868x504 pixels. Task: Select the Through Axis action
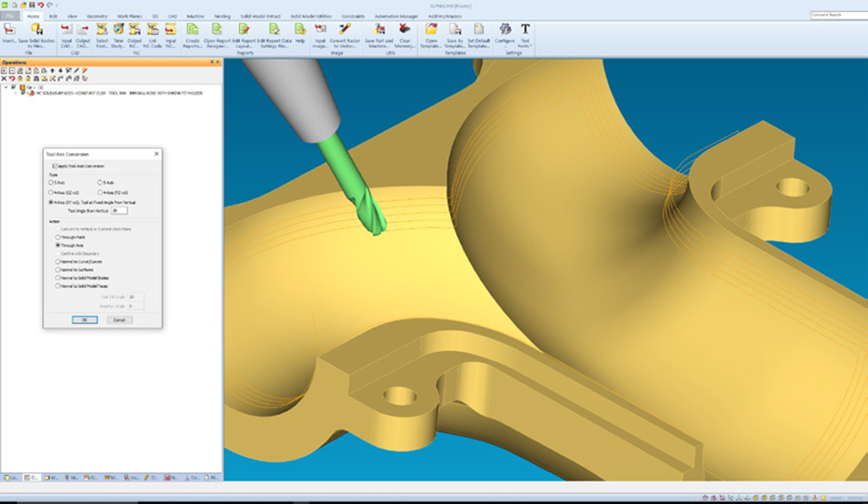[x=57, y=245]
